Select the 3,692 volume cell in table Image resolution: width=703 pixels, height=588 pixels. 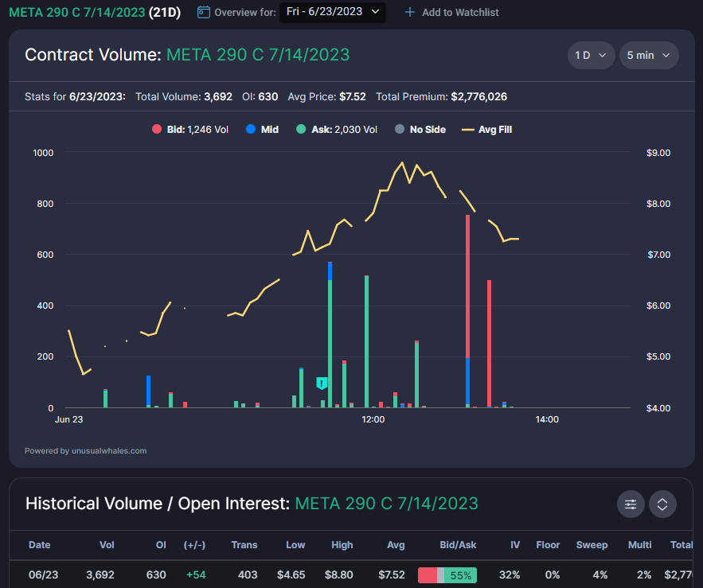tap(100, 575)
